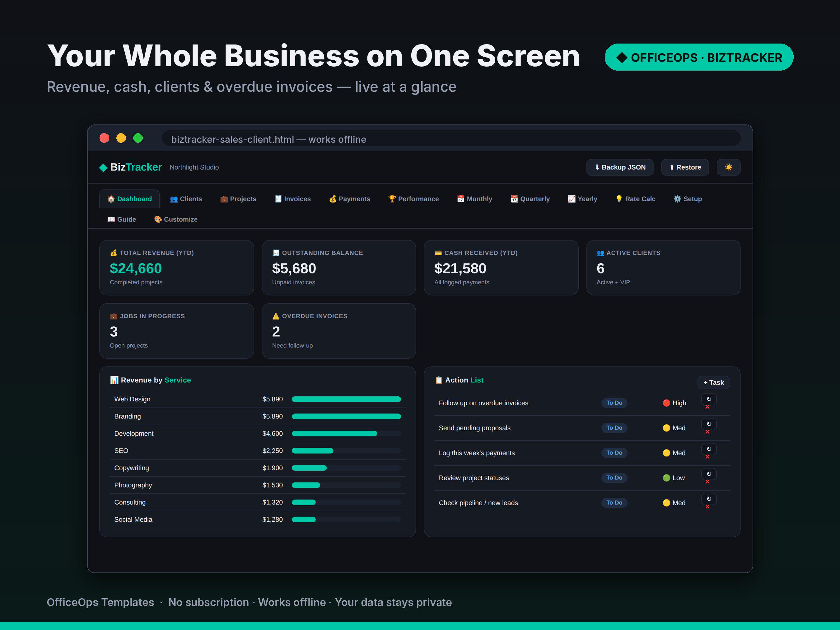Delete the Review project statuses task
Screen dimensions: 840x630
click(x=707, y=482)
